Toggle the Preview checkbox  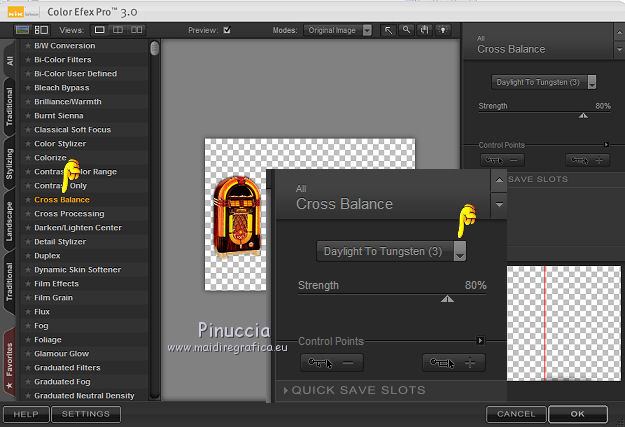point(227,30)
